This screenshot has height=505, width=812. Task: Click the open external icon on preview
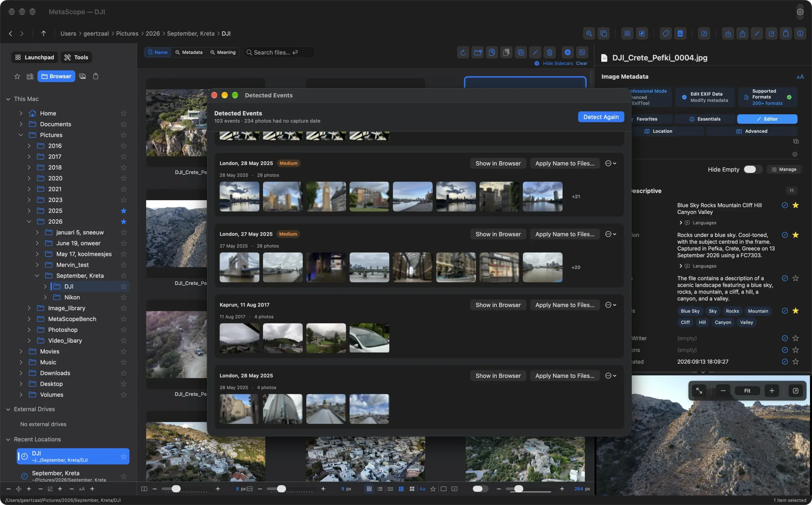(795, 391)
